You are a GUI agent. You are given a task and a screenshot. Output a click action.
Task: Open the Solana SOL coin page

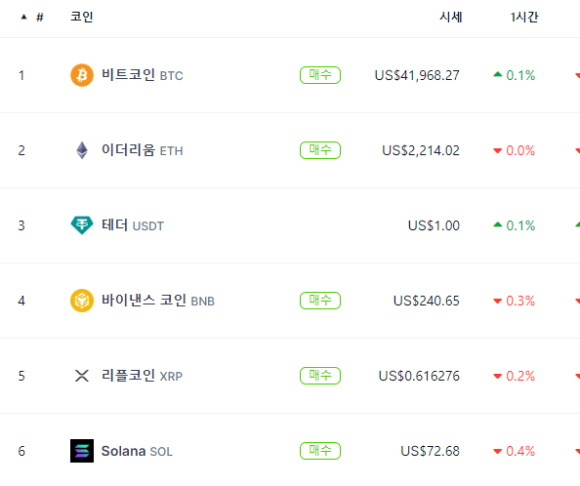click(137, 451)
